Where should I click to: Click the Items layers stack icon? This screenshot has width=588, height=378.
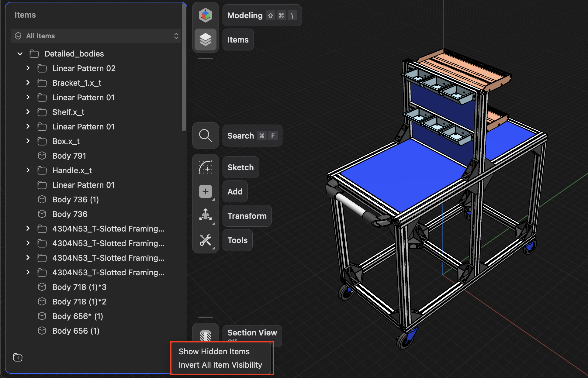[x=206, y=40]
